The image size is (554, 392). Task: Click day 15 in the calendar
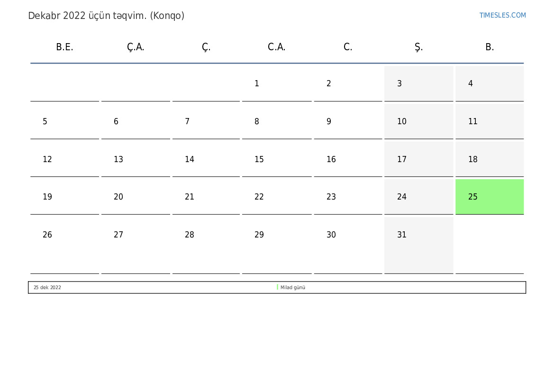click(259, 159)
